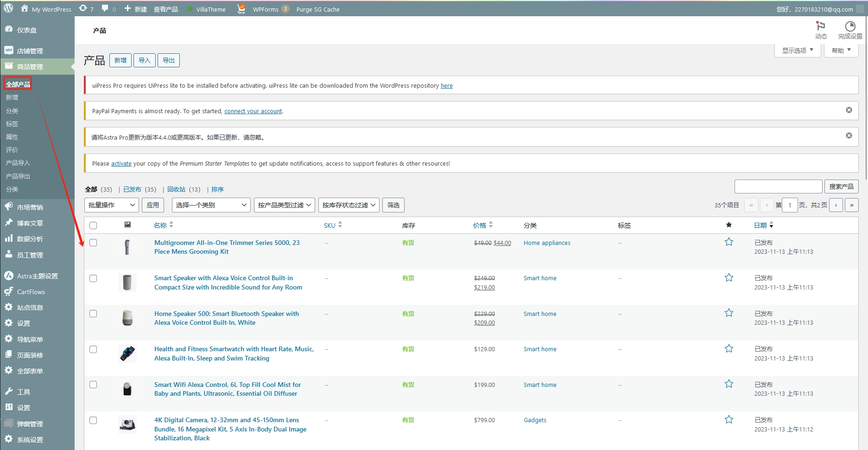The image size is (868, 450).
Task: Open 产品导入 submenu item
Action: click(x=18, y=163)
